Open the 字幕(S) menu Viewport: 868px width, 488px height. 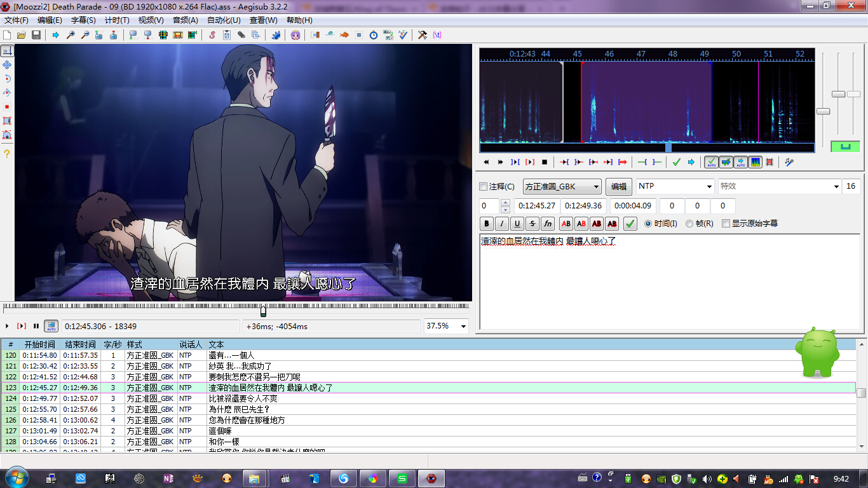click(x=83, y=20)
